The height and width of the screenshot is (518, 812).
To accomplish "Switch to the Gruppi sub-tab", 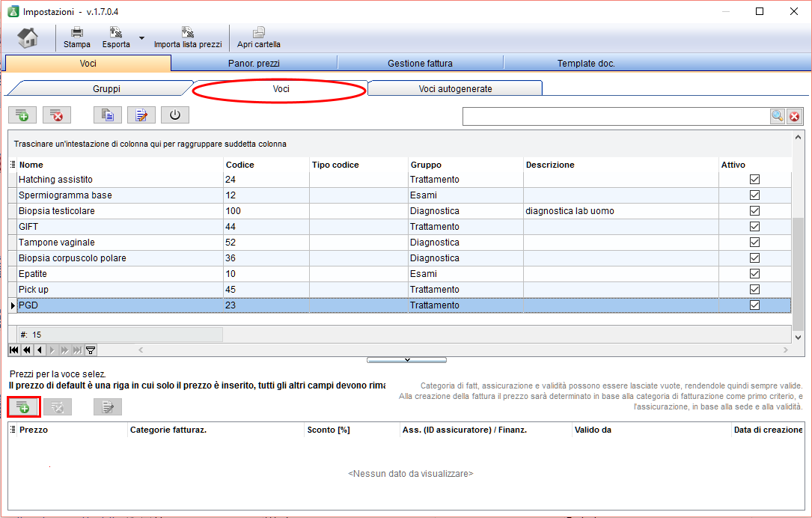I will [106, 88].
